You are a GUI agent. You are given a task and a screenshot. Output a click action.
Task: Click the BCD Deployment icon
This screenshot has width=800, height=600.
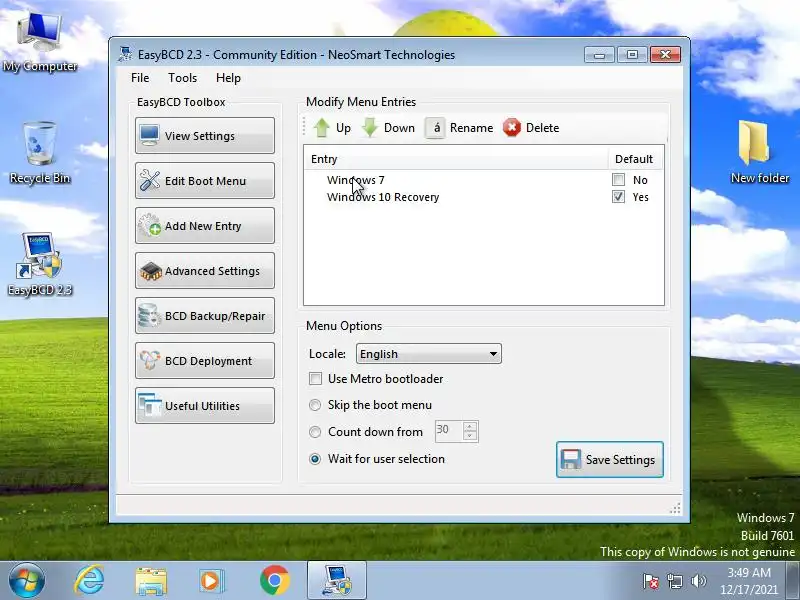tap(149, 360)
